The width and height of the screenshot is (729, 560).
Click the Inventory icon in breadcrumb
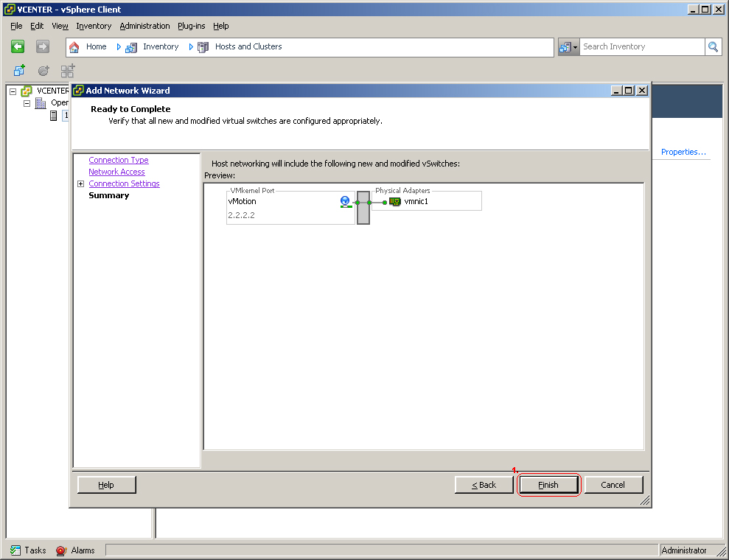pyautogui.click(x=131, y=47)
